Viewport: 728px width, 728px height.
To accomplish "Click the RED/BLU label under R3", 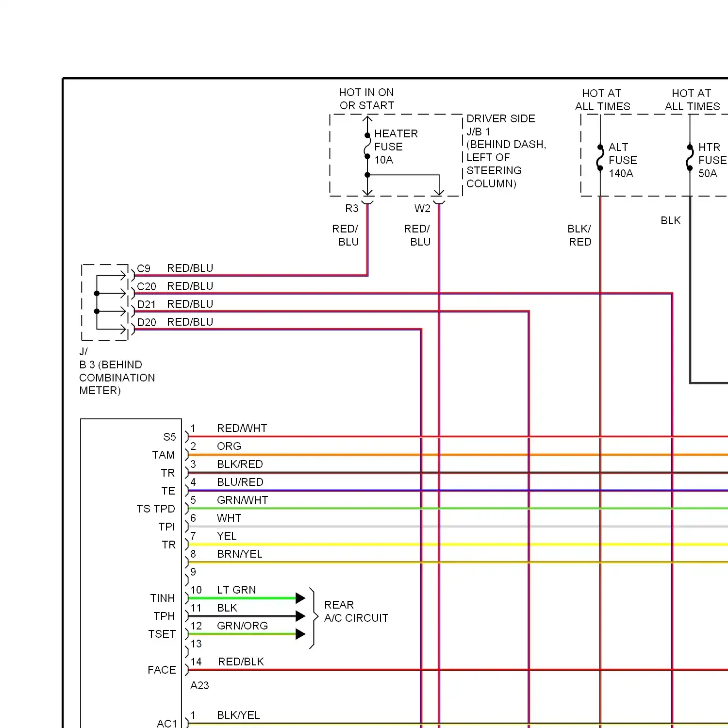I will (345, 235).
